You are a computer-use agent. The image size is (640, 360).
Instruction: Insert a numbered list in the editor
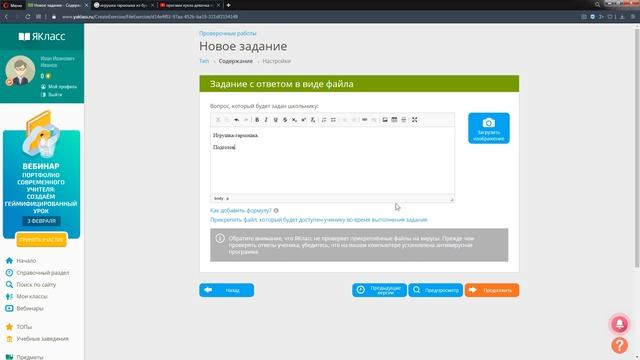click(x=324, y=120)
